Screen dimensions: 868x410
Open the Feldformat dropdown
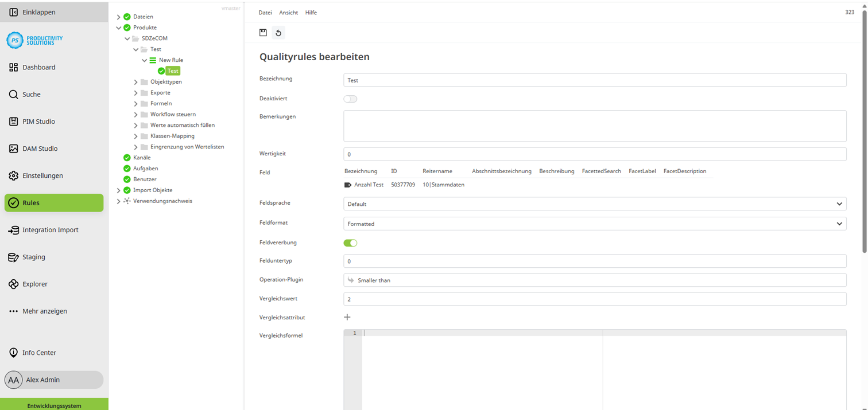coord(594,224)
